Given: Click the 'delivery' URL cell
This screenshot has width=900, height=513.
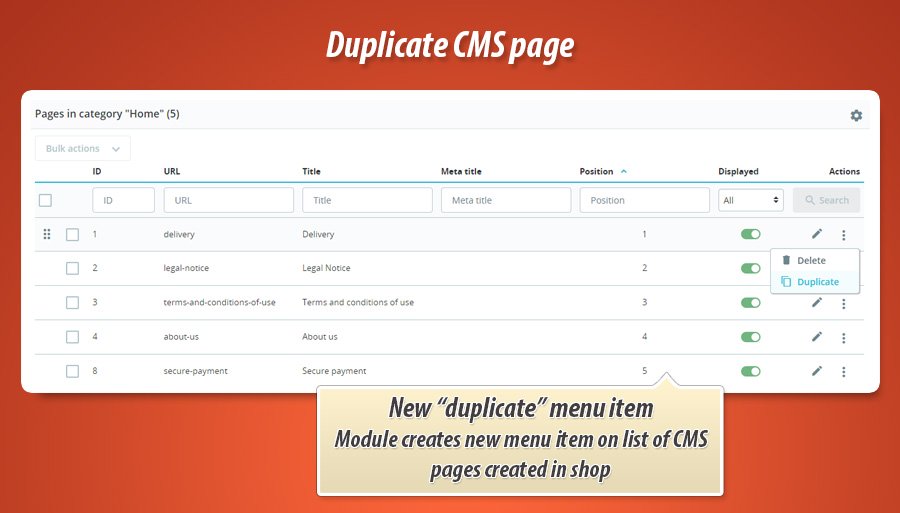Looking at the screenshot, I should click(179, 234).
